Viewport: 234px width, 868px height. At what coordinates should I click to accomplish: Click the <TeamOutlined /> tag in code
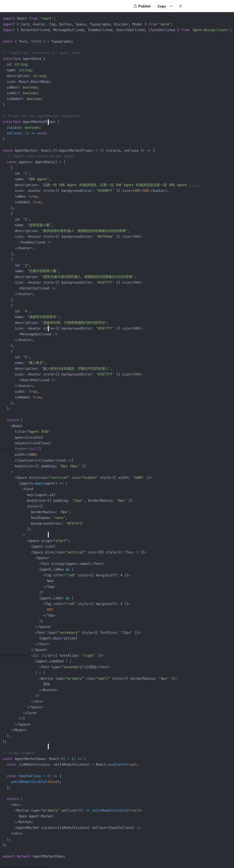tap(35, 242)
